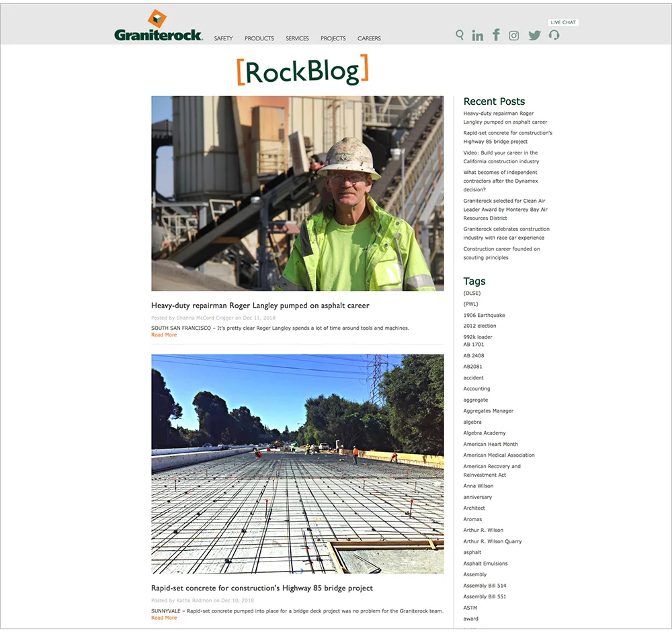Select the 2012 election tag

(x=480, y=326)
